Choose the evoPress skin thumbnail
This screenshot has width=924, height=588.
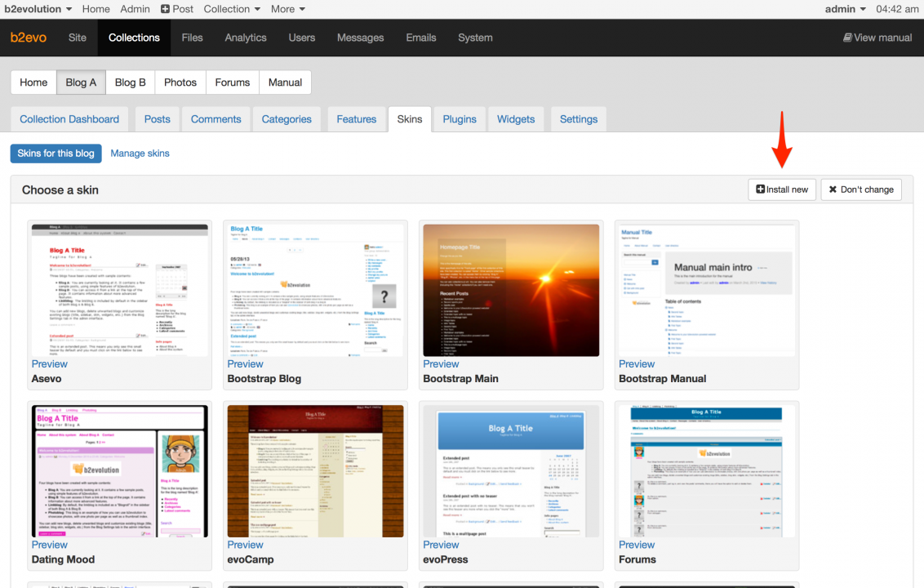(x=511, y=471)
